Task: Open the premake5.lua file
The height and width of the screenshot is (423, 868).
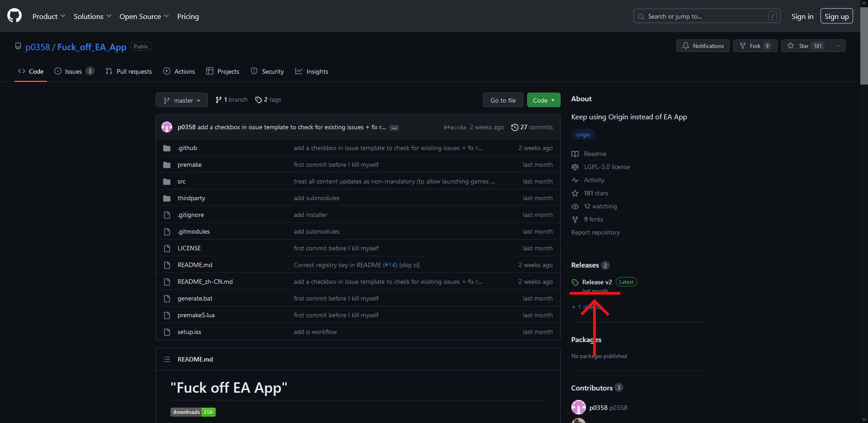Action: pyautogui.click(x=196, y=315)
